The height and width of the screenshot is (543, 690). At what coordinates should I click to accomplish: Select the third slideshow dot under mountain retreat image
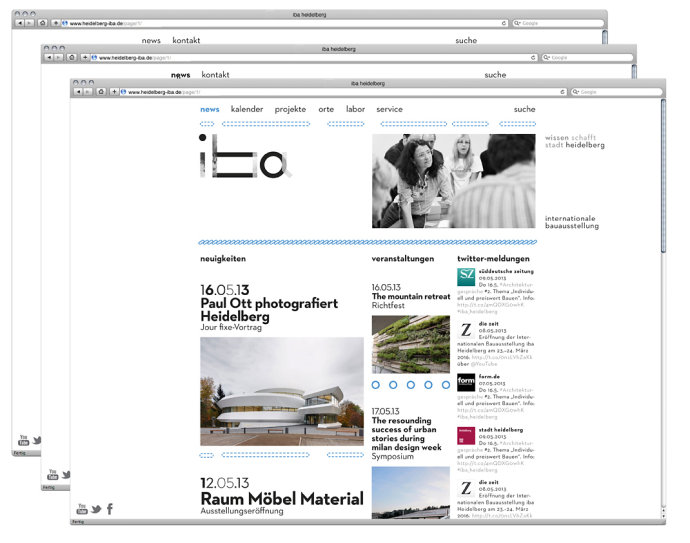[411, 385]
